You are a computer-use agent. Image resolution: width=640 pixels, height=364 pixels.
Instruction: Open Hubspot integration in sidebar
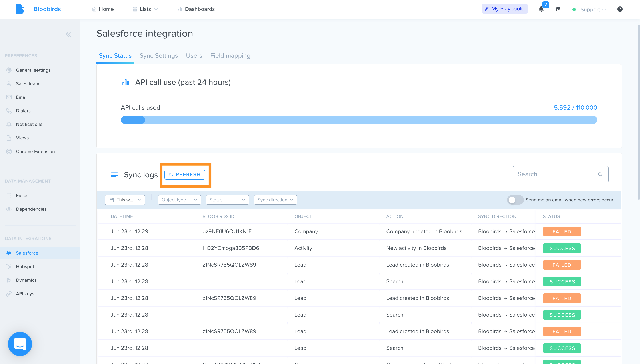25,267
